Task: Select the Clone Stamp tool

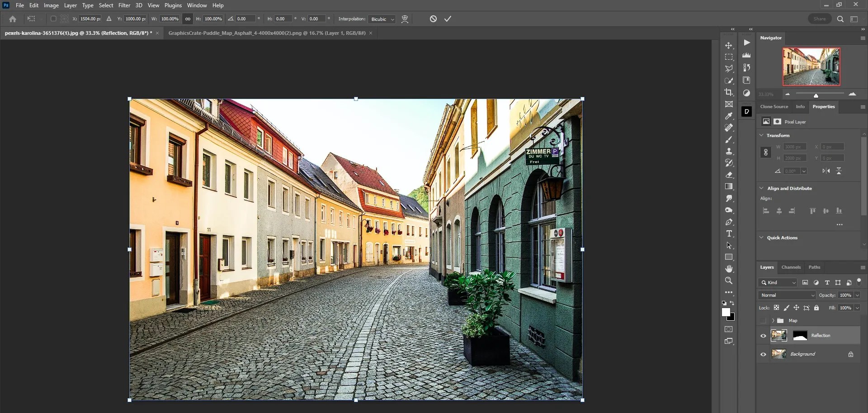Action: (729, 151)
